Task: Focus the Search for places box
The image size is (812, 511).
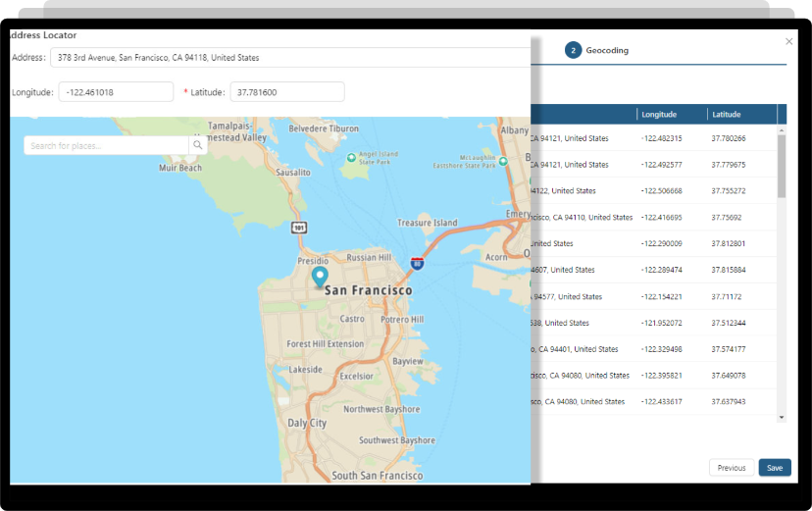Action: [107, 145]
